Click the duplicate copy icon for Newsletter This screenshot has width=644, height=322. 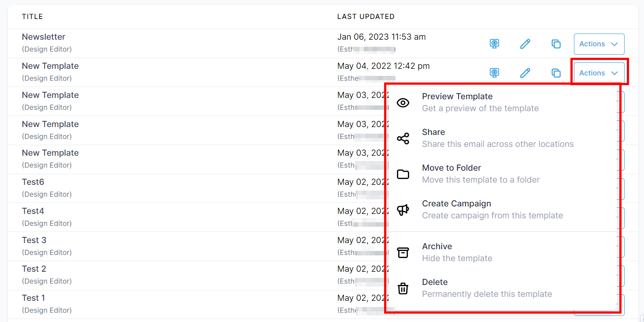click(556, 44)
